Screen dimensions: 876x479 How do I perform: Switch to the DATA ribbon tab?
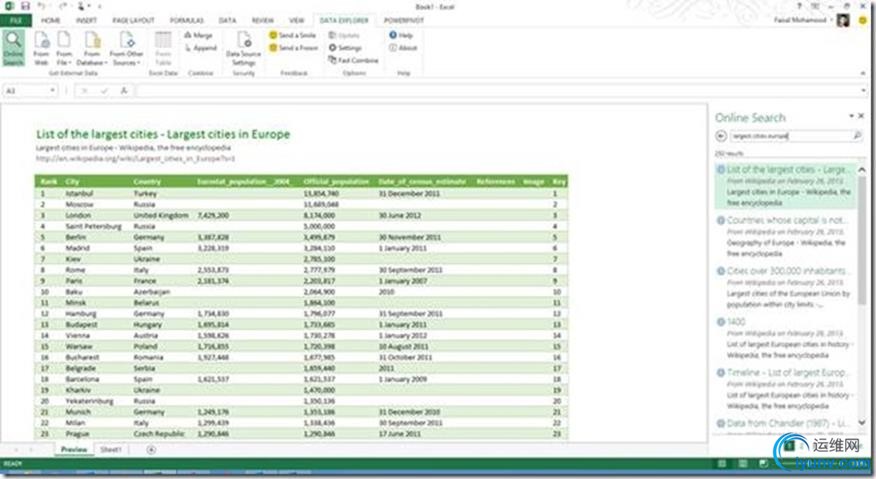(227, 21)
